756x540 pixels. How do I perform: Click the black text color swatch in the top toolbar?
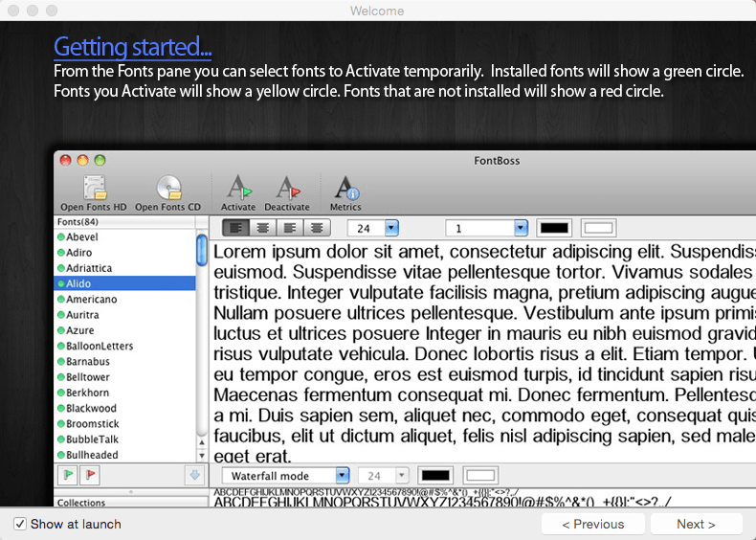coord(554,228)
